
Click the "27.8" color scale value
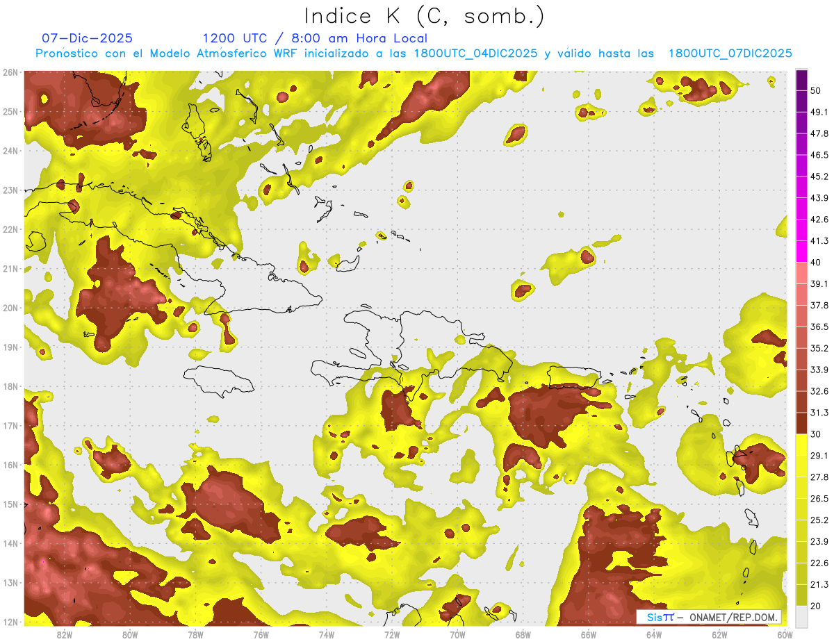coord(819,477)
